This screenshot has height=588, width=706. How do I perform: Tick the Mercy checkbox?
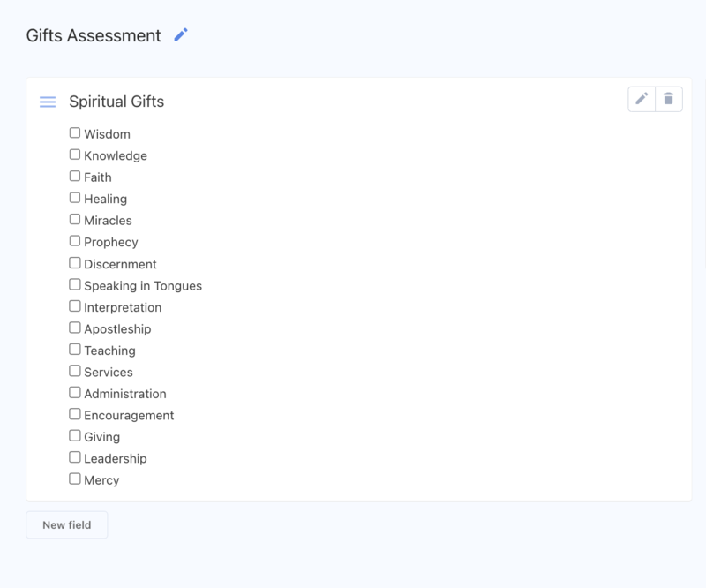75,479
